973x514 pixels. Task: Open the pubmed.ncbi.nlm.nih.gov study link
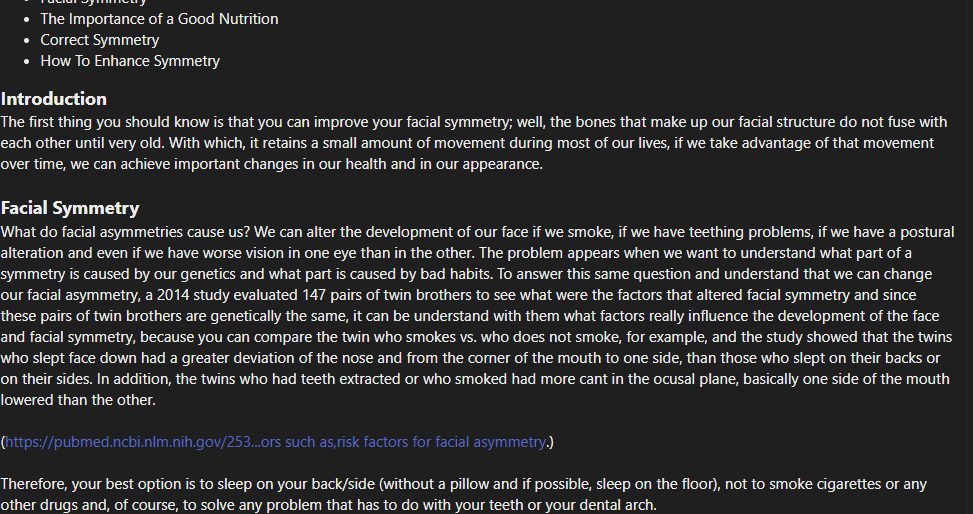tap(276, 442)
